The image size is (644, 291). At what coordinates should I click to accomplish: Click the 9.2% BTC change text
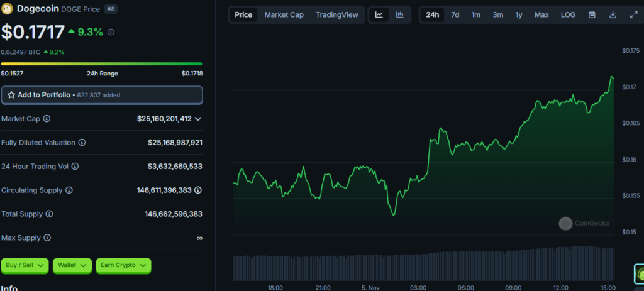coord(57,52)
